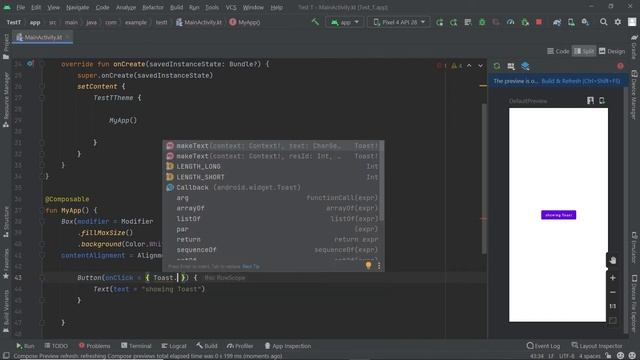This screenshot has width=640, height=360.
Task: Click the blue preview layers icon
Action: tap(525, 66)
